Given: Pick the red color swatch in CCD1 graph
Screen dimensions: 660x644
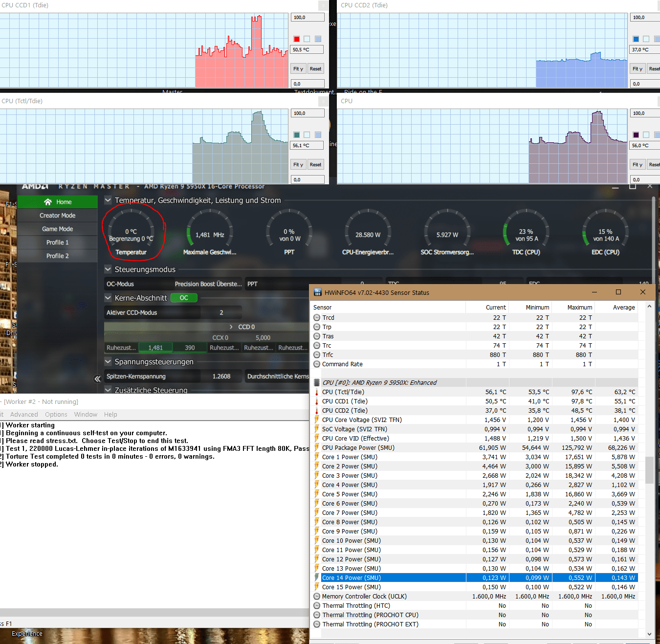Looking at the screenshot, I should click(x=297, y=39).
